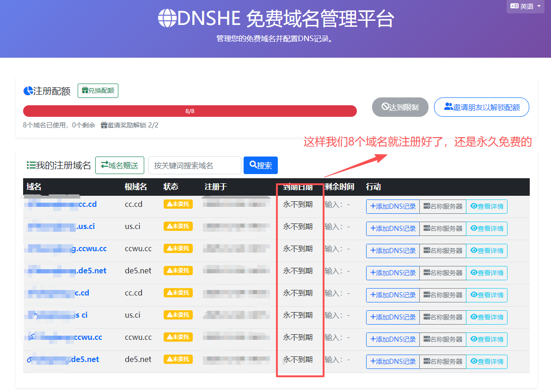The width and height of the screenshot is (551, 392).
Task: Click 邀请朋友以解锁配额 invite button
Action: 481,107
